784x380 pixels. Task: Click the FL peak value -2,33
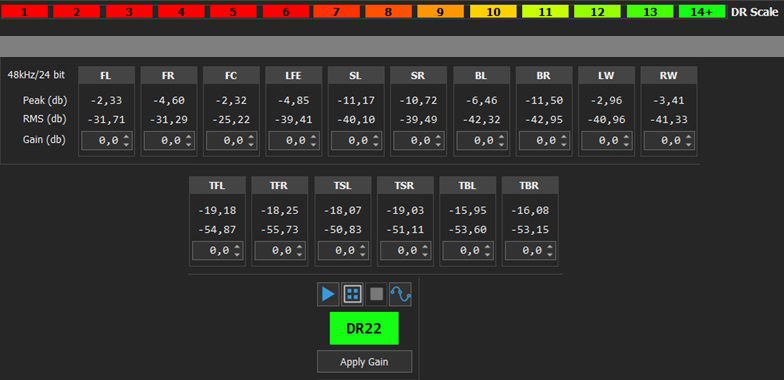coord(106,100)
